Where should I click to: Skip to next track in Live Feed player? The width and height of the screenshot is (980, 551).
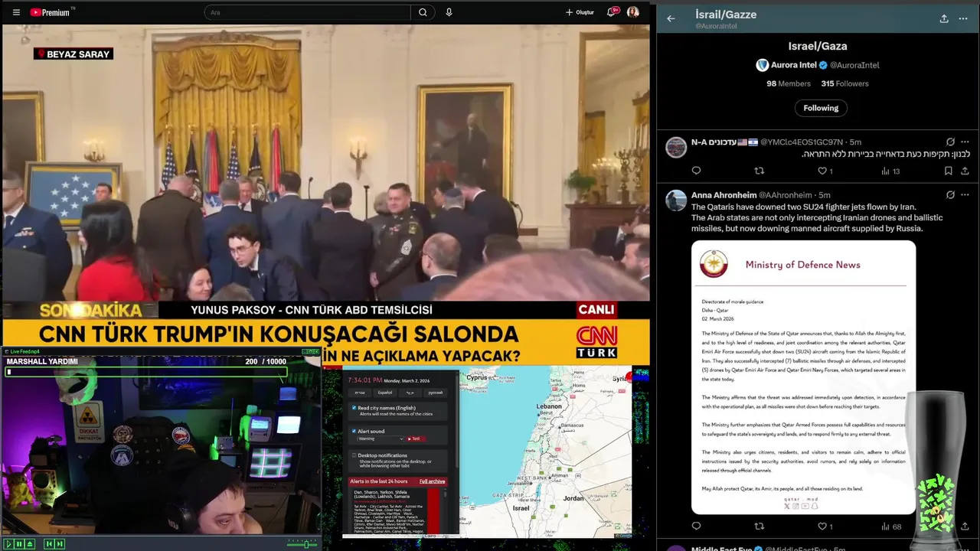[x=60, y=544]
